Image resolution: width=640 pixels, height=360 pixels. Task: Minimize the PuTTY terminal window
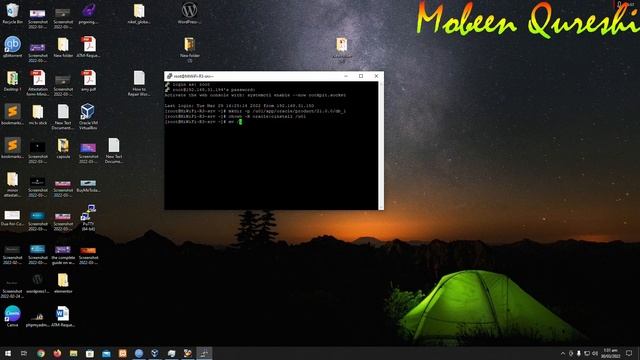tap(346, 76)
